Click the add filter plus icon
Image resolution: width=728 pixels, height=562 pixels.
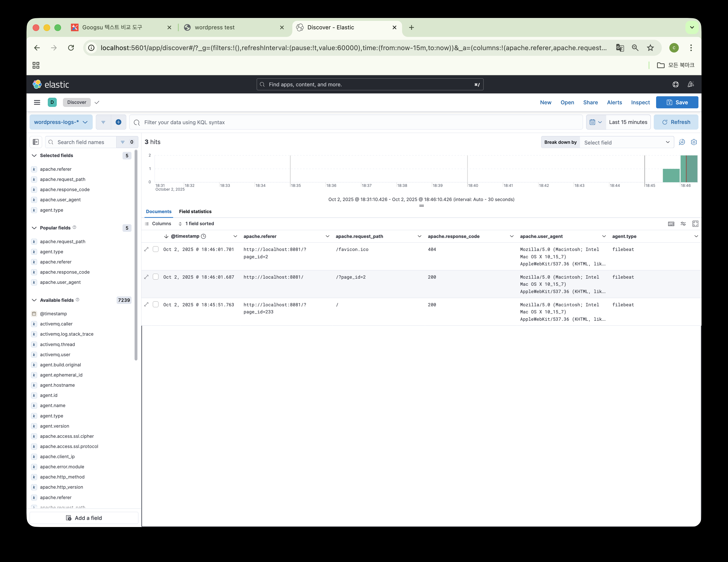tap(118, 122)
